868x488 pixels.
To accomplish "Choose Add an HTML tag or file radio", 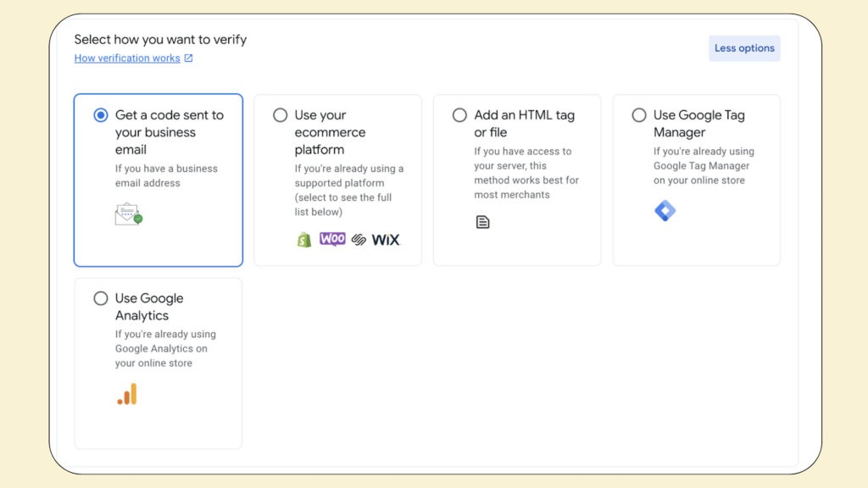I will (459, 115).
